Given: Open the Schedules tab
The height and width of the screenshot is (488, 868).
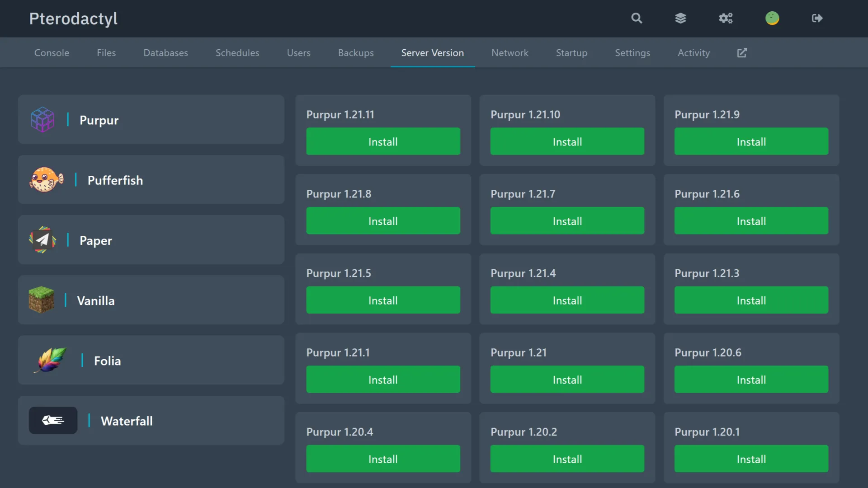Looking at the screenshot, I should (x=237, y=53).
